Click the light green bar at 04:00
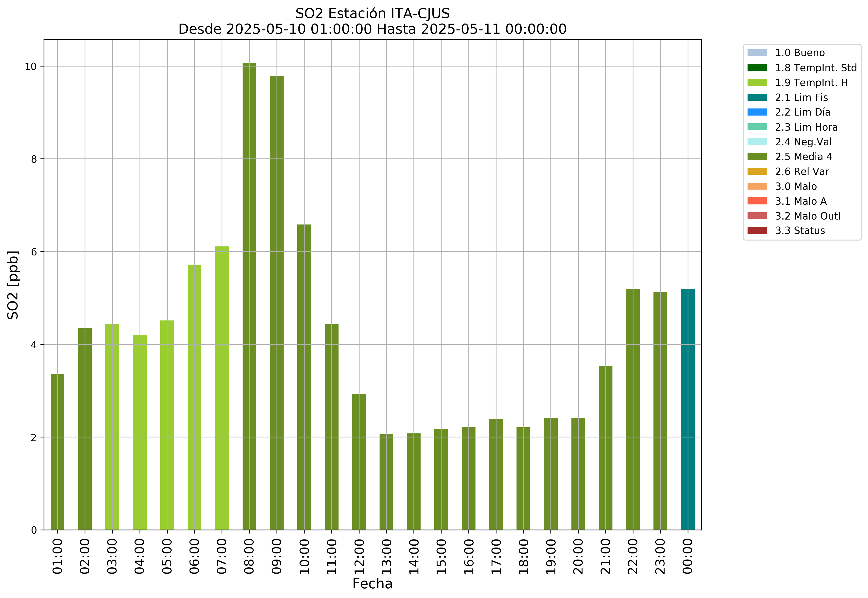 pyautogui.click(x=140, y=432)
